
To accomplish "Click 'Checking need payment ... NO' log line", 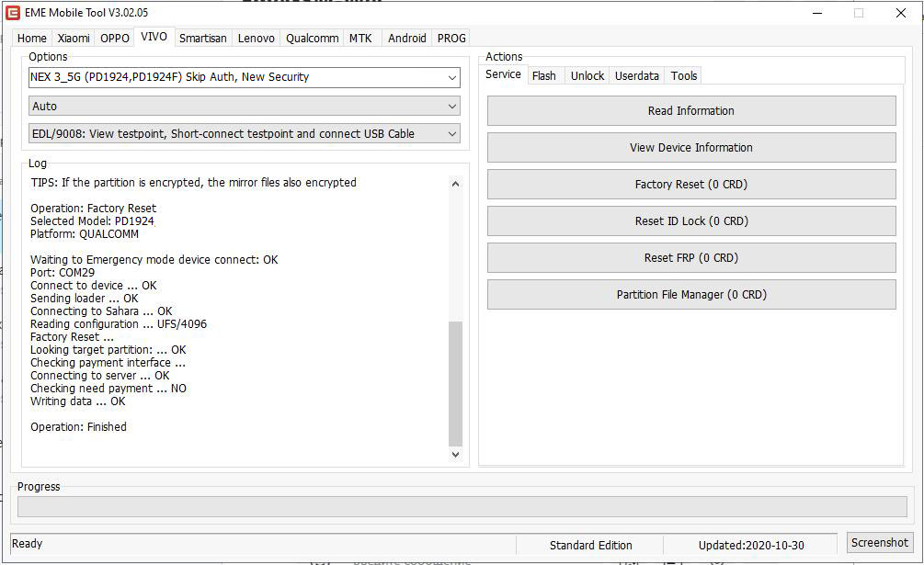I will tap(108, 389).
